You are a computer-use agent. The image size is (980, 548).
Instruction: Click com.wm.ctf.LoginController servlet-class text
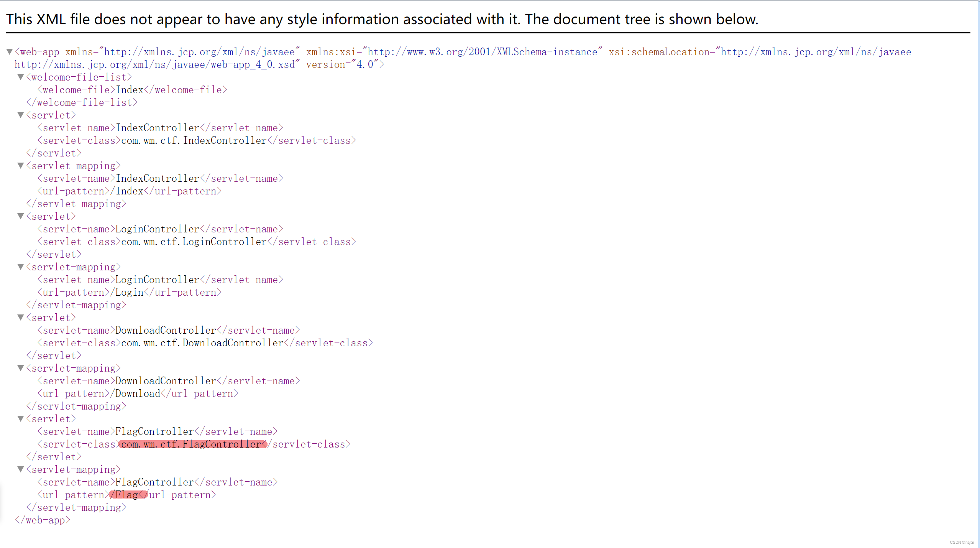194,242
